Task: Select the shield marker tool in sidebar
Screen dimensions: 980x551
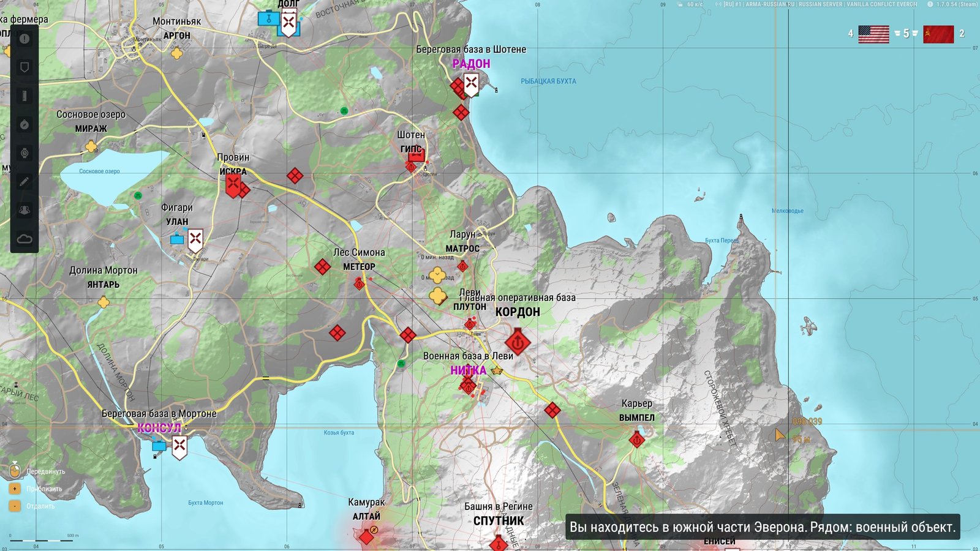Action: [x=24, y=67]
